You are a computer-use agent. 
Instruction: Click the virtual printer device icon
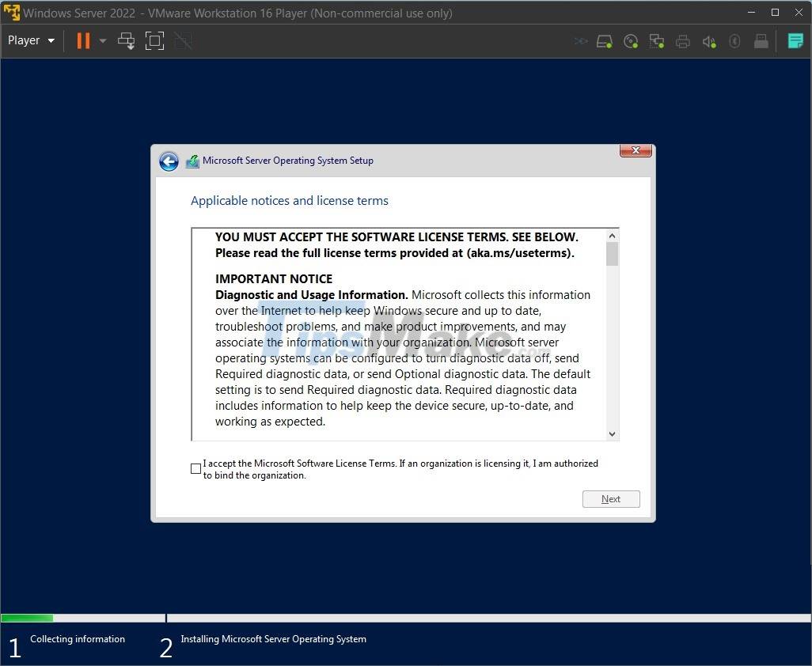tap(683, 40)
